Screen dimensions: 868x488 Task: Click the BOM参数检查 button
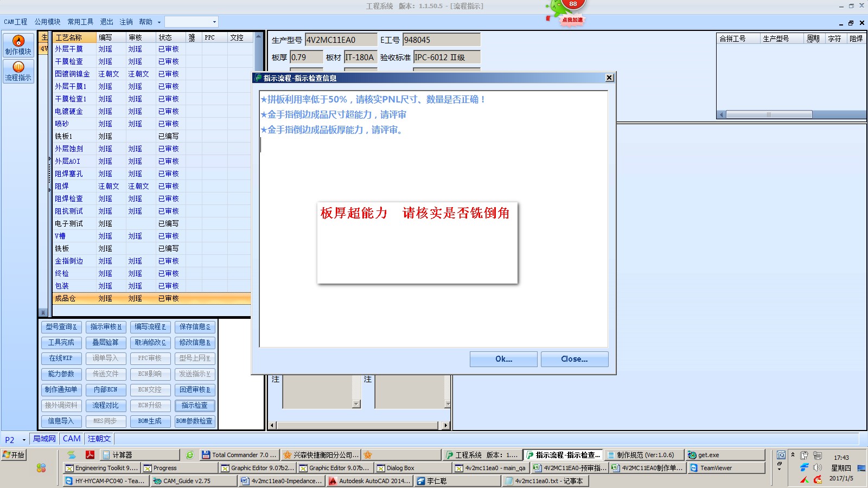195,421
